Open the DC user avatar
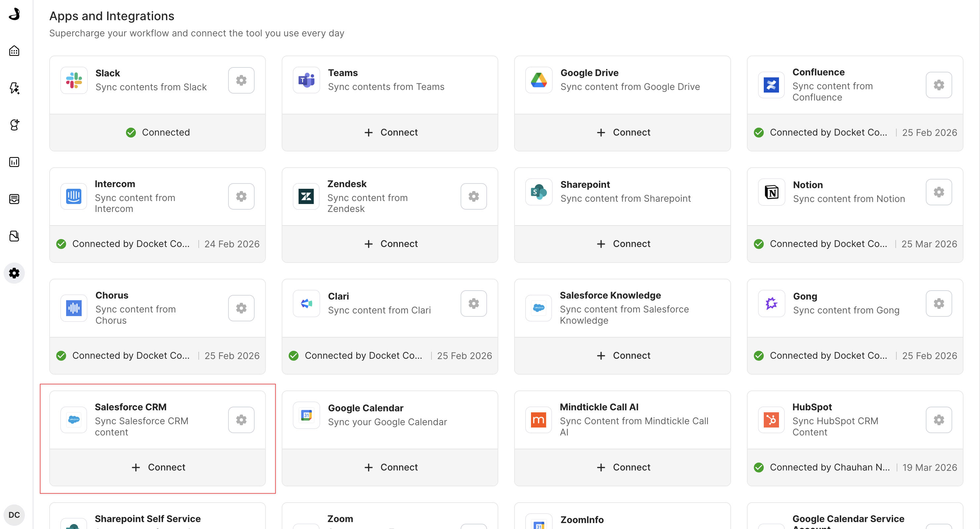Screen dimensions: 980x529 14,515
